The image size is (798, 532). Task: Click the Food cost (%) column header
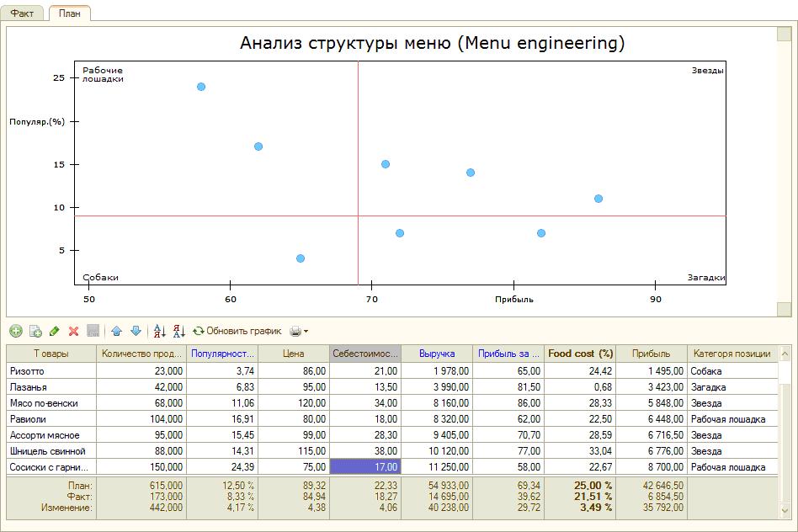tap(581, 354)
